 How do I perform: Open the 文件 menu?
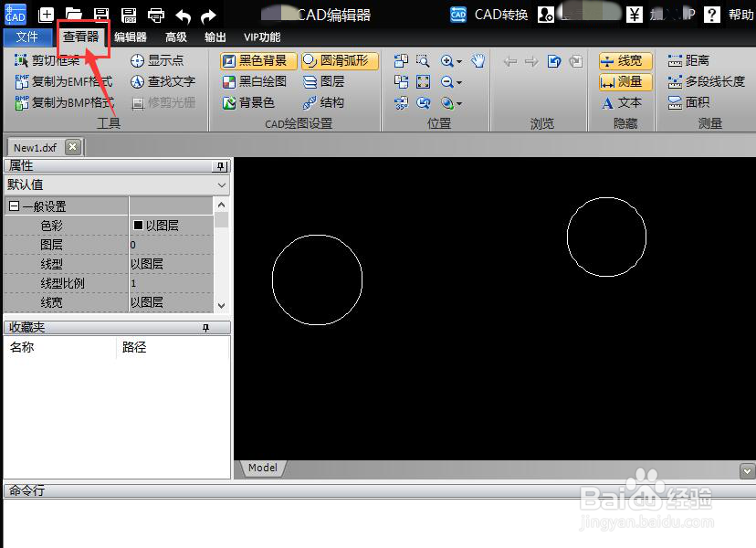coord(27,37)
